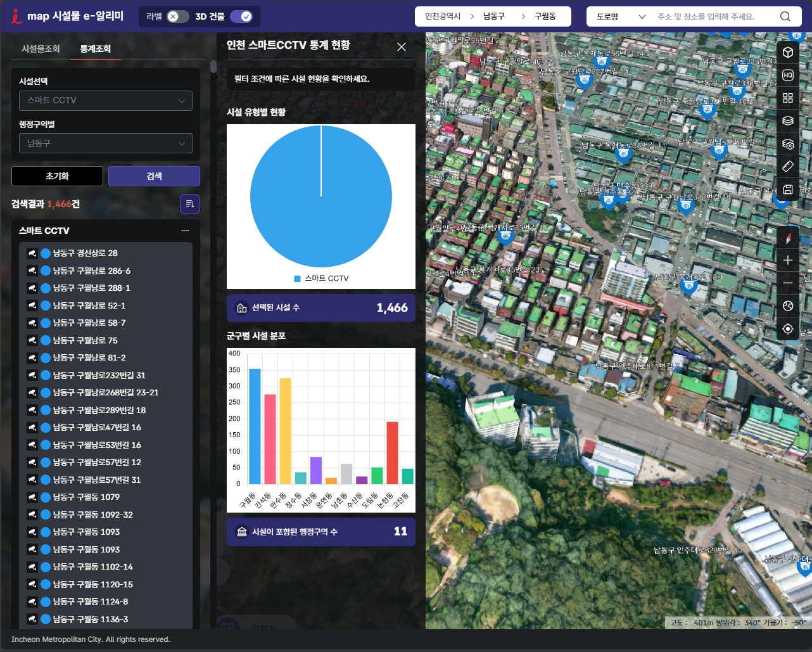
Task: Enable HQ high quality mode
Action: [x=788, y=75]
